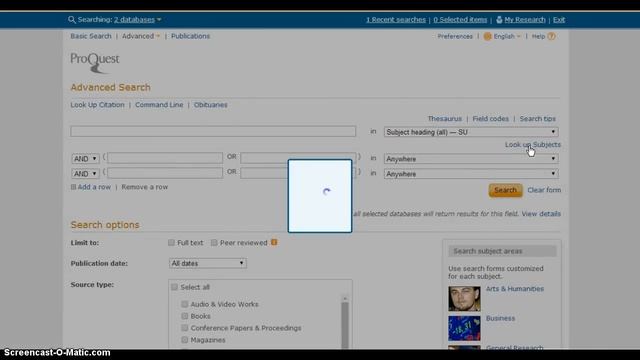Open Business subject area link
Viewport: 640px width, 360px height.
tap(500, 318)
